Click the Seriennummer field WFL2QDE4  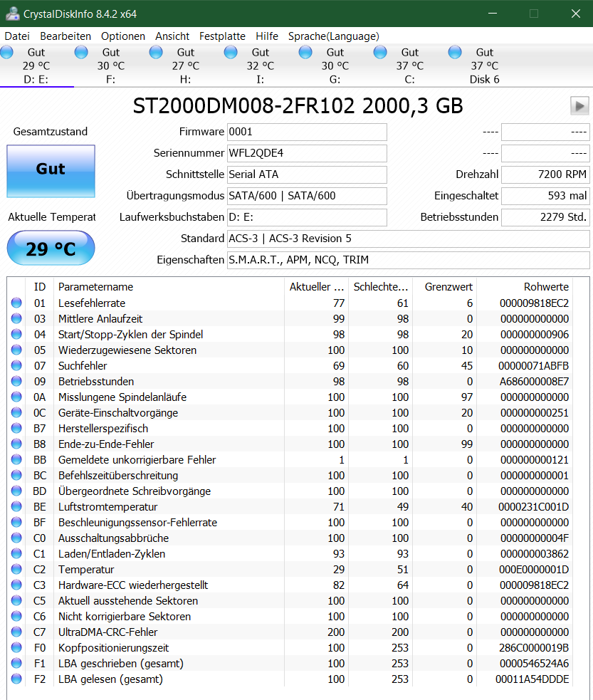coord(307,154)
